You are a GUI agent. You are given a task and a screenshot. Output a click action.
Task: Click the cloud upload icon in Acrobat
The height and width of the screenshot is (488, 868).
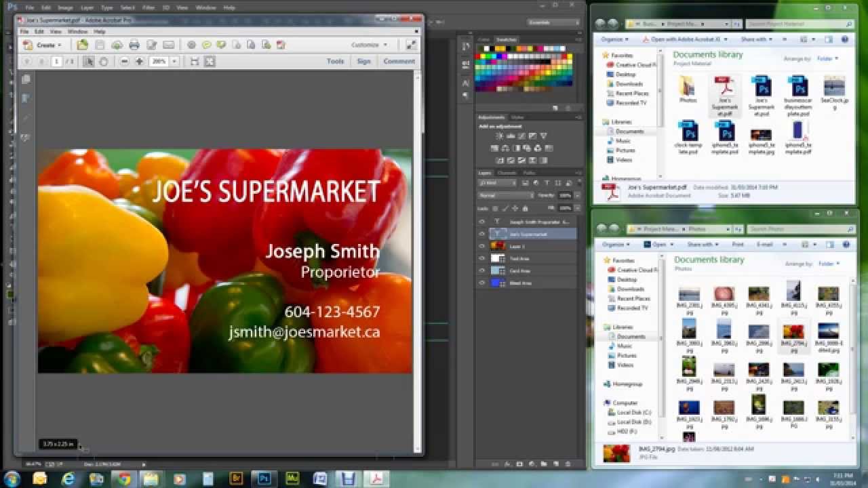pos(117,45)
